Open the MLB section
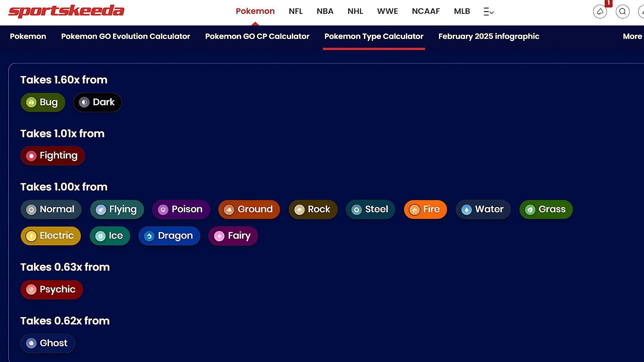644x362 pixels. [462, 11]
